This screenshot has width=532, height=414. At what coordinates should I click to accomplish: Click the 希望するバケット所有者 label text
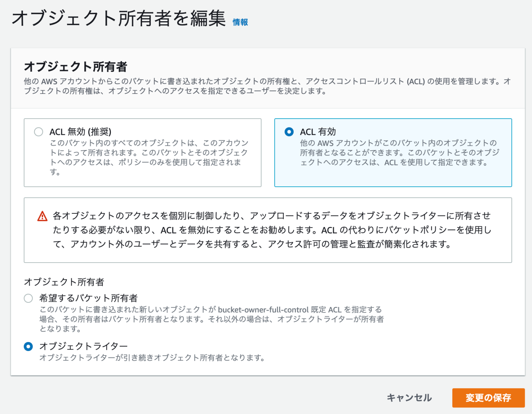click(88, 298)
